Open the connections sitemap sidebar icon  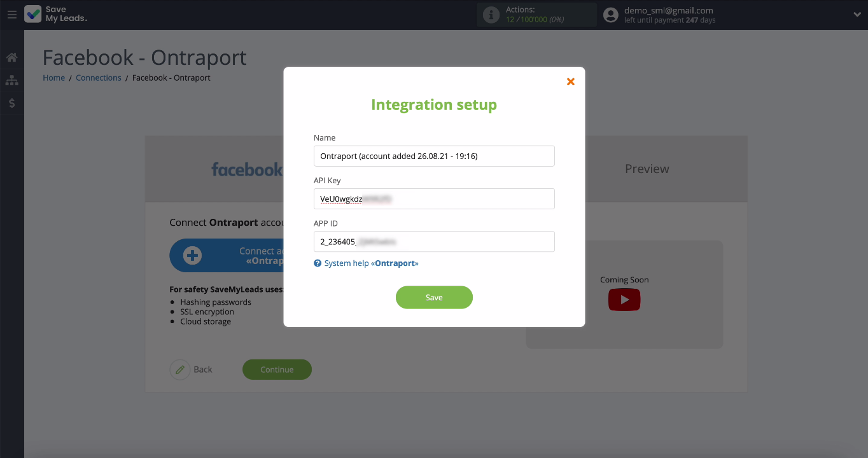coord(11,80)
